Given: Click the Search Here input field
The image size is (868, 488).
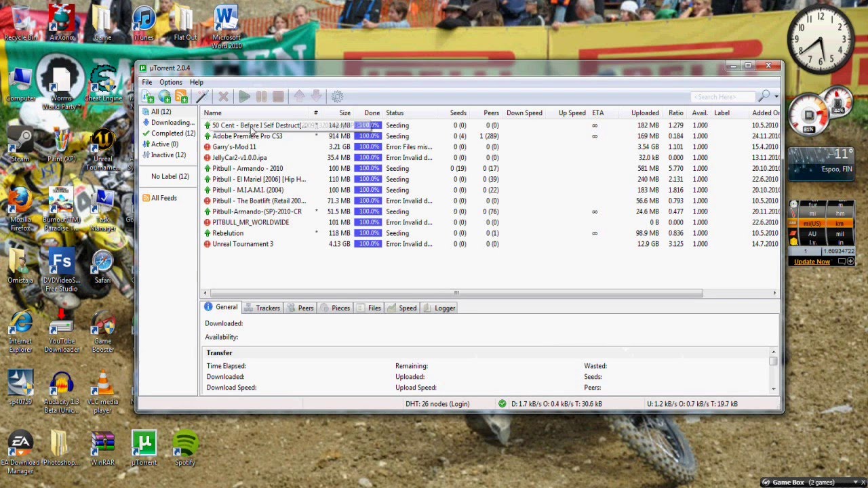Looking at the screenshot, I should point(723,97).
